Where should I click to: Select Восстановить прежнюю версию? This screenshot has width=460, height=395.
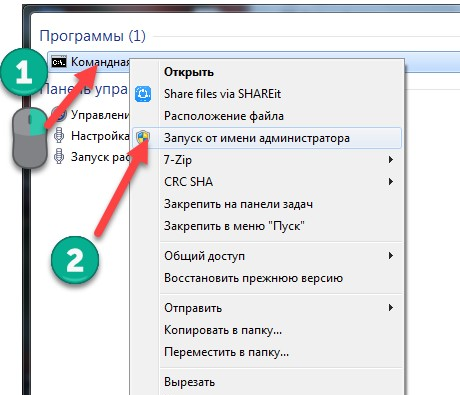(x=266, y=278)
